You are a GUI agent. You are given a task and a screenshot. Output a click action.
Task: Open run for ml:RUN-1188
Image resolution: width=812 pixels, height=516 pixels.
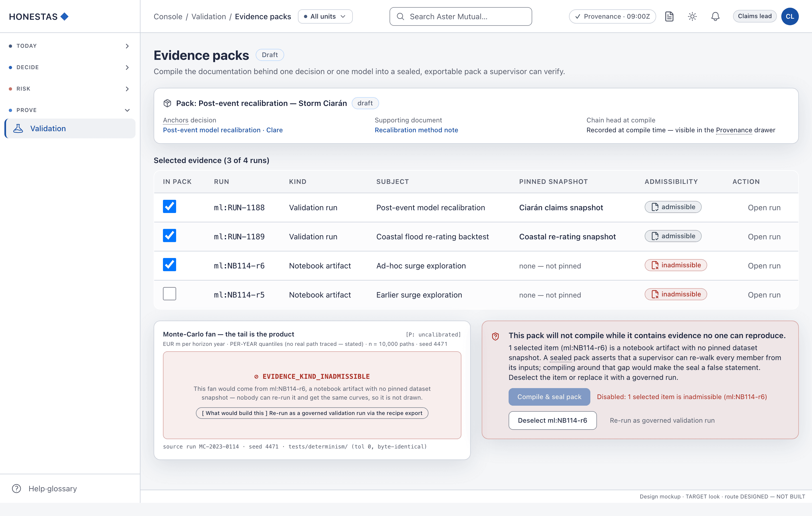[764, 207]
